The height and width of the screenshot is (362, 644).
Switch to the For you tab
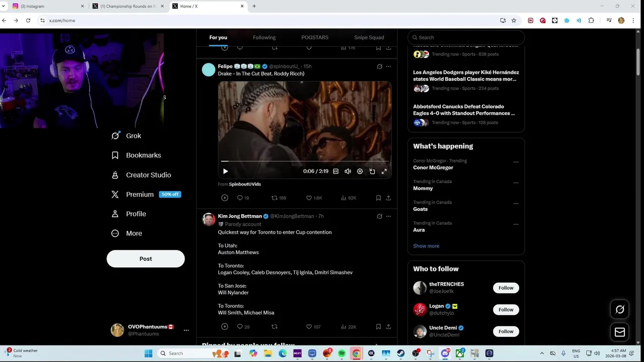(218, 37)
